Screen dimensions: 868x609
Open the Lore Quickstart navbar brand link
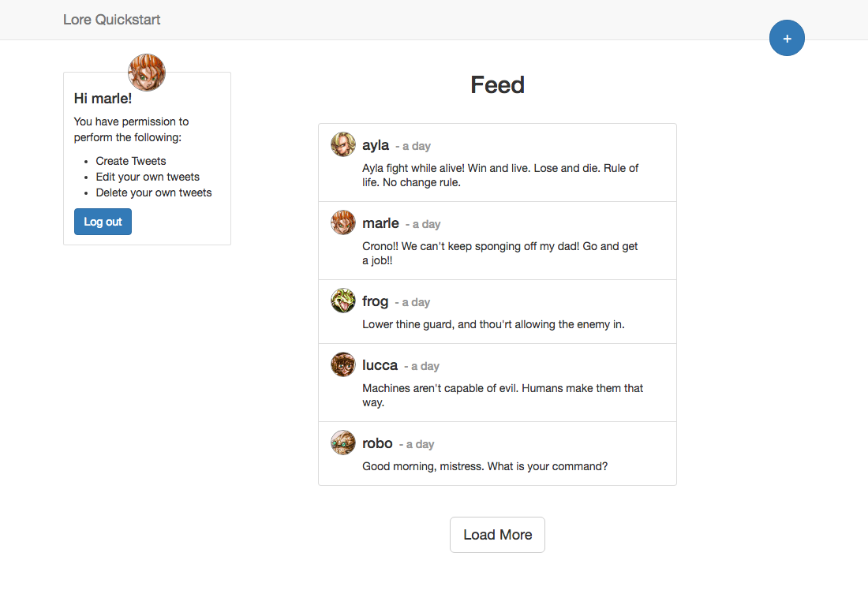pyautogui.click(x=111, y=20)
